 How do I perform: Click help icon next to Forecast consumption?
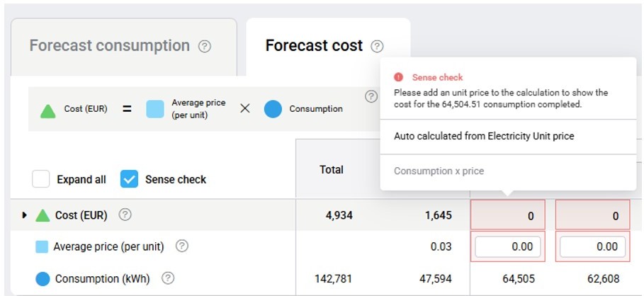pos(205,47)
